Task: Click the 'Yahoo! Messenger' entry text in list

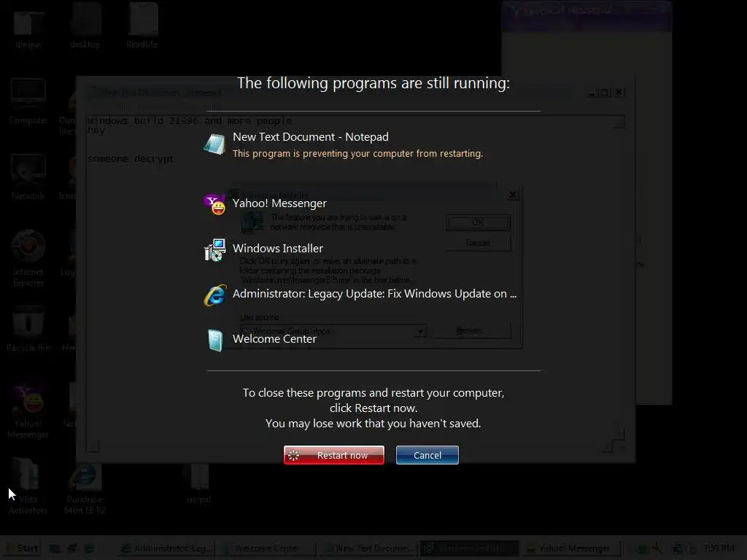Action: tap(279, 203)
